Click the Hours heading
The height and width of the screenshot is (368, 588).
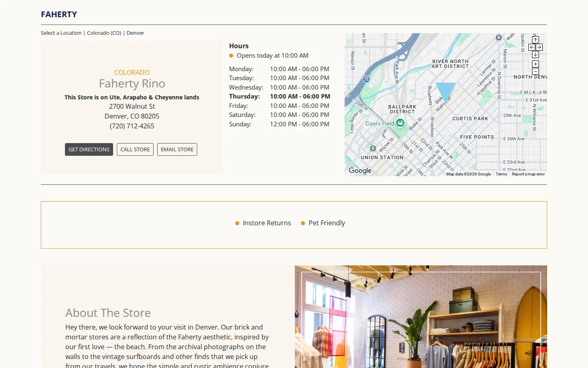click(x=239, y=46)
